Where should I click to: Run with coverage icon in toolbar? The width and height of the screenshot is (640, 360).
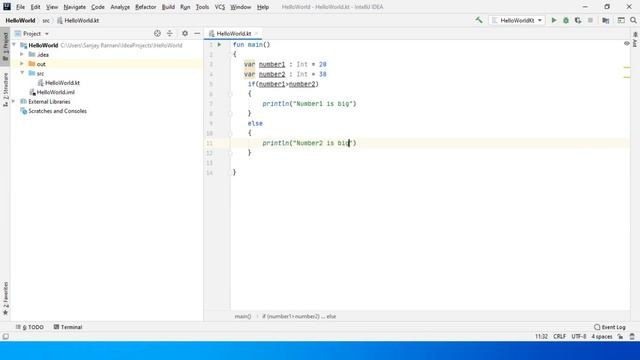point(578,20)
